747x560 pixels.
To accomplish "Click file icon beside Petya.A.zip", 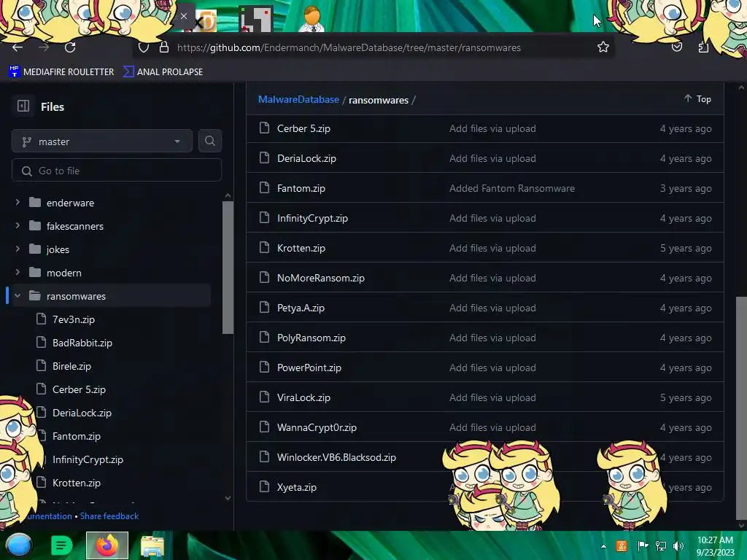I will [264, 307].
